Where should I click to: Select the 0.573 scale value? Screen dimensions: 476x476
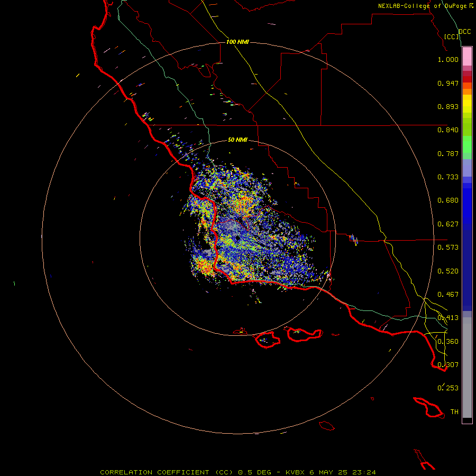tap(448, 248)
